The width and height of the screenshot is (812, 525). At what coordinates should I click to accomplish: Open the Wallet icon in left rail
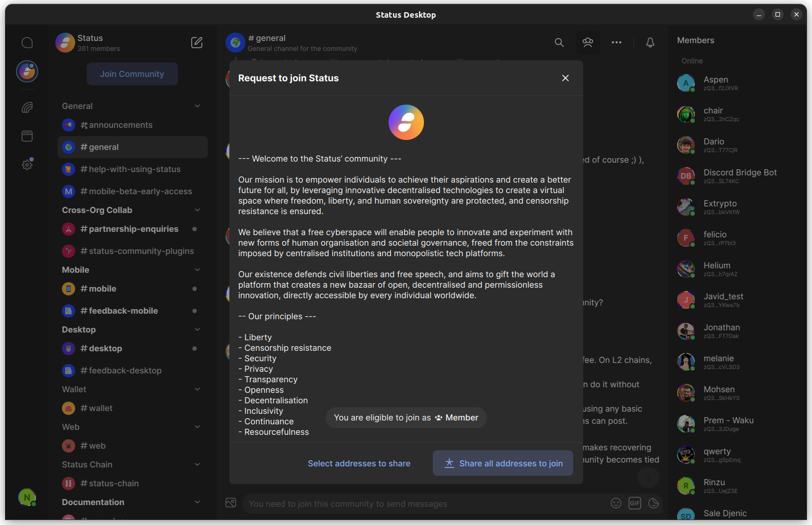[x=27, y=136]
